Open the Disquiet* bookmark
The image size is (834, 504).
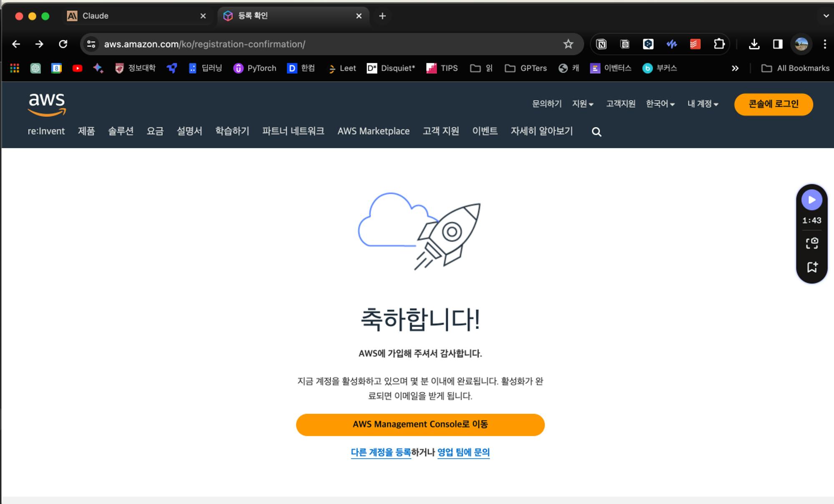pos(391,68)
